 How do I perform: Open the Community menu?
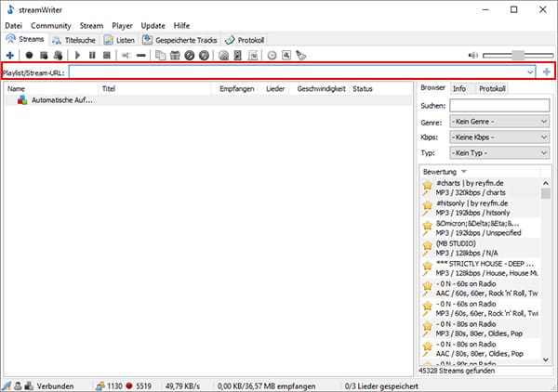click(51, 26)
